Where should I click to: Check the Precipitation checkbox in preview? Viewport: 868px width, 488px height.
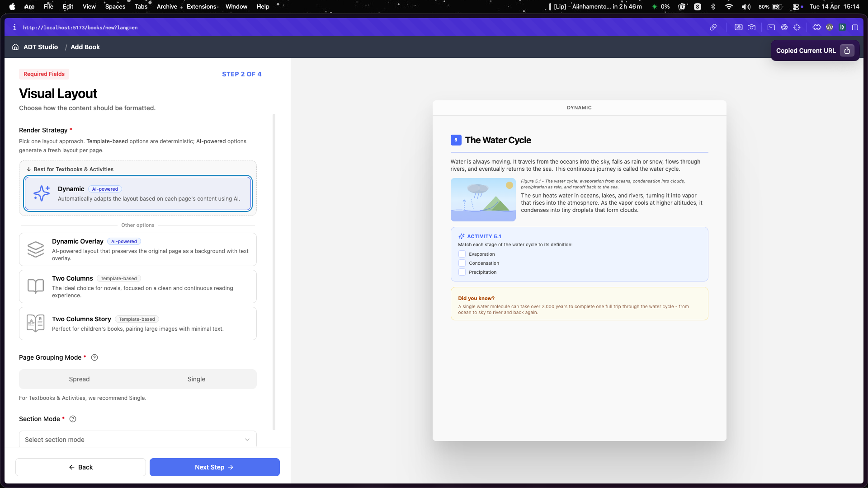(462, 272)
